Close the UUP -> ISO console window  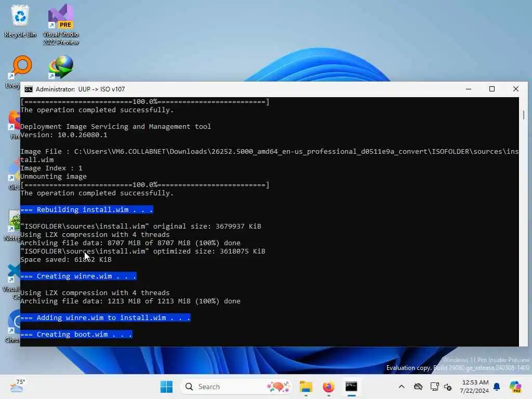coord(516,89)
